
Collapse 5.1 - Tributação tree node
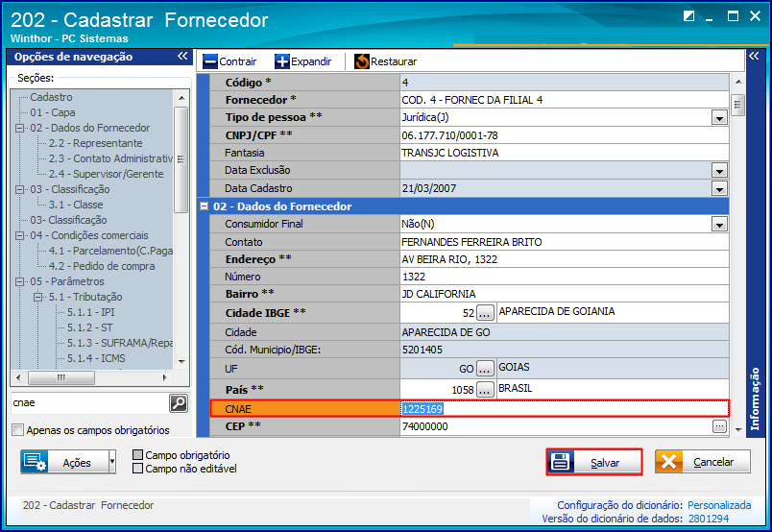click(37, 297)
